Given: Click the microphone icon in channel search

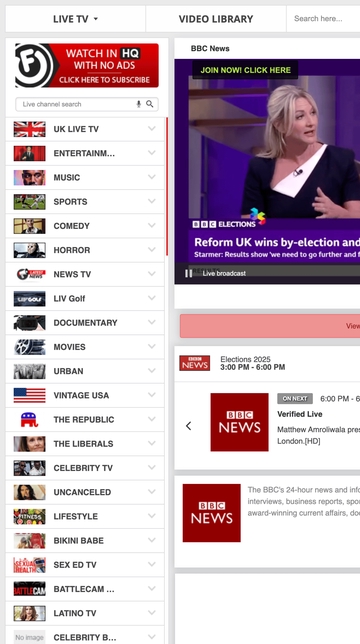Looking at the screenshot, I should pos(139,104).
